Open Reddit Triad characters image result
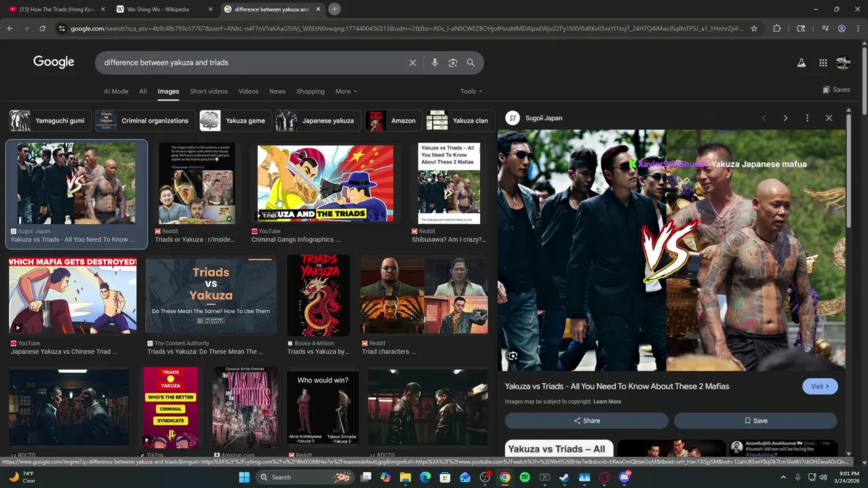The image size is (868, 488). [424, 295]
